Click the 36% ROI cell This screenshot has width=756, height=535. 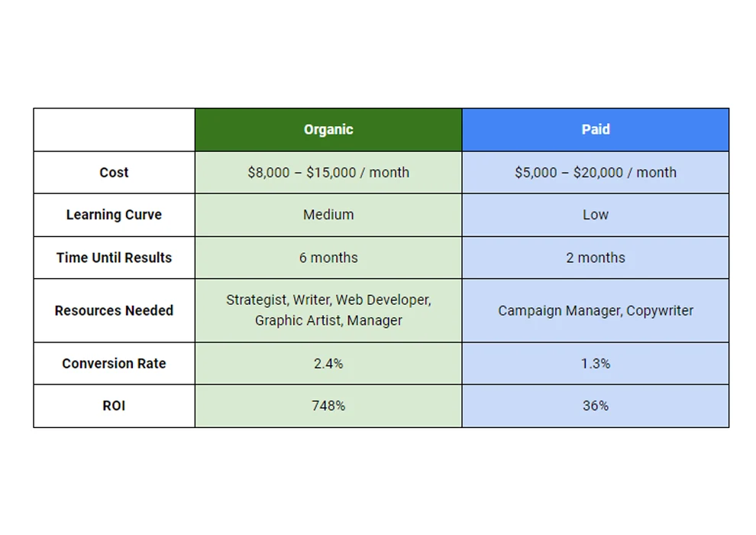click(x=596, y=406)
